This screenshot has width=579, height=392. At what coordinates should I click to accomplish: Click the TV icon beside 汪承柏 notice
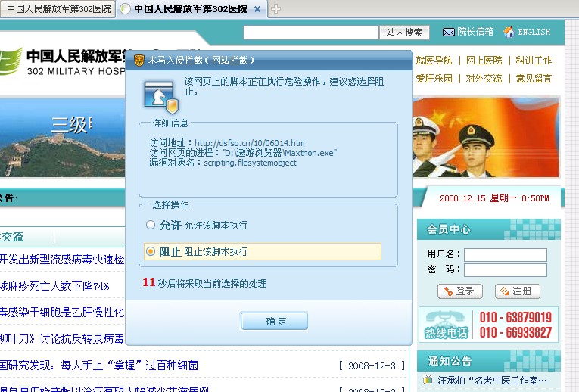click(x=428, y=379)
